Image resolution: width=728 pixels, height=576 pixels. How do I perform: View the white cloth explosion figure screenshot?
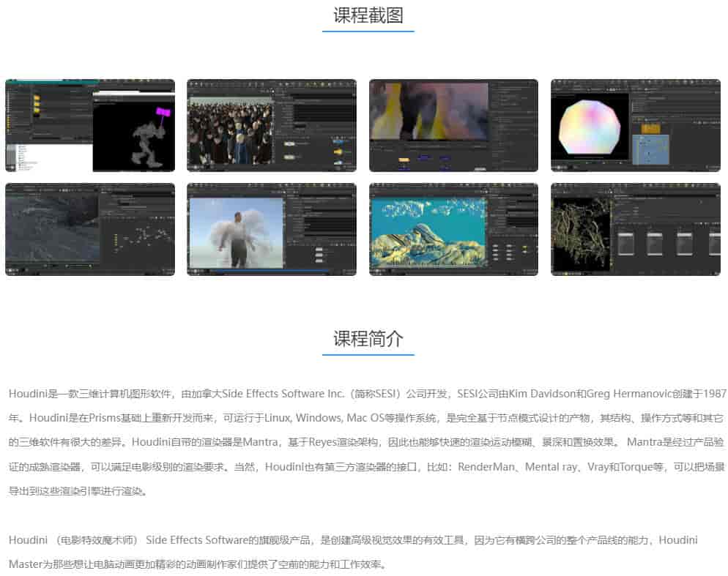(271, 229)
